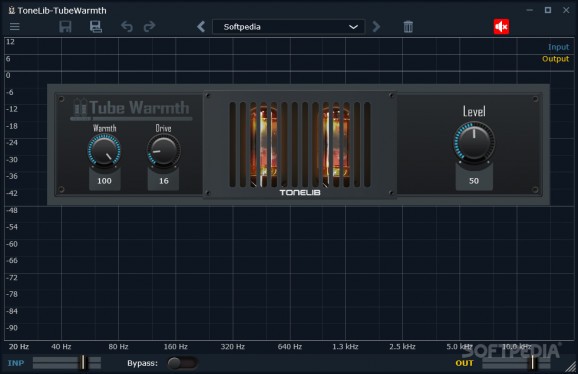Click the Tube Warmth logo title

[131, 109]
